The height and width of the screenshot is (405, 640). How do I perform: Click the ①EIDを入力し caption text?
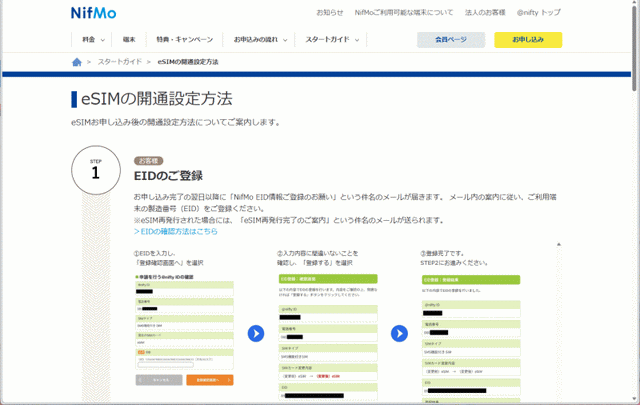pos(154,254)
